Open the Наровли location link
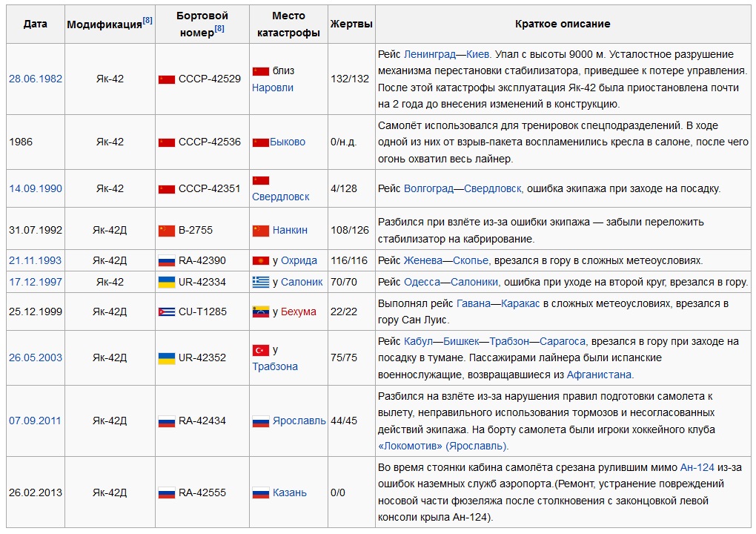This screenshot has height=534, width=756. coord(272,88)
